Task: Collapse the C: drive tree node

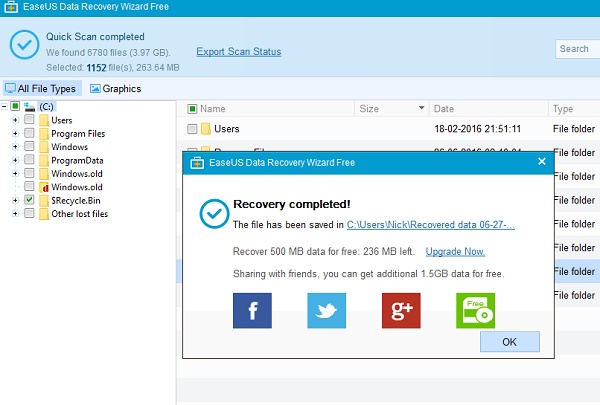Action: coord(4,106)
